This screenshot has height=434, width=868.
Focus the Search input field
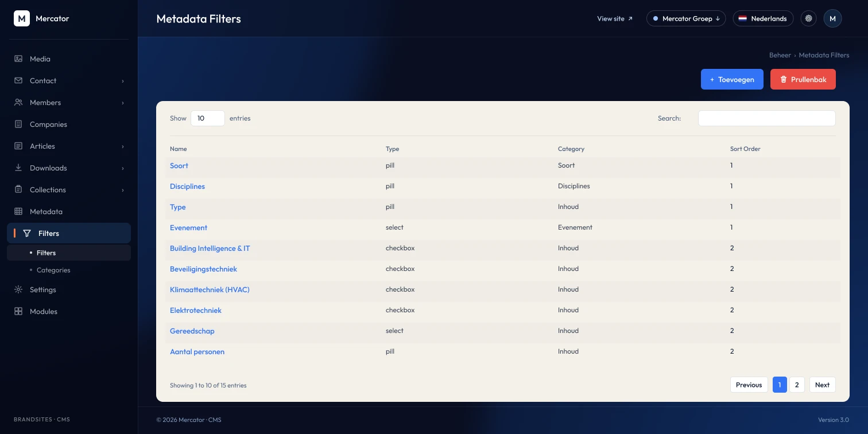click(766, 118)
